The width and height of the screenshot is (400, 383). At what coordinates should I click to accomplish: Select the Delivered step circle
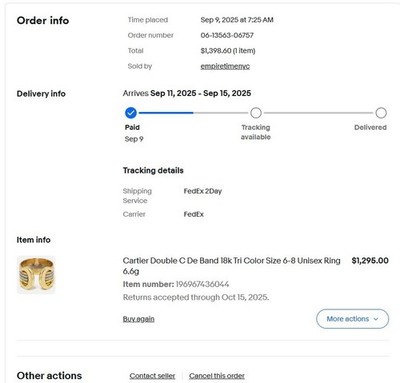[381, 113]
